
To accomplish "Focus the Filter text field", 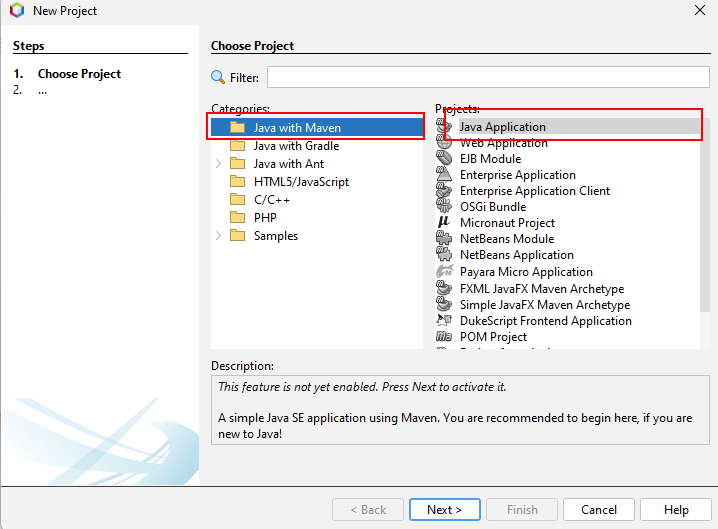I will (488, 77).
